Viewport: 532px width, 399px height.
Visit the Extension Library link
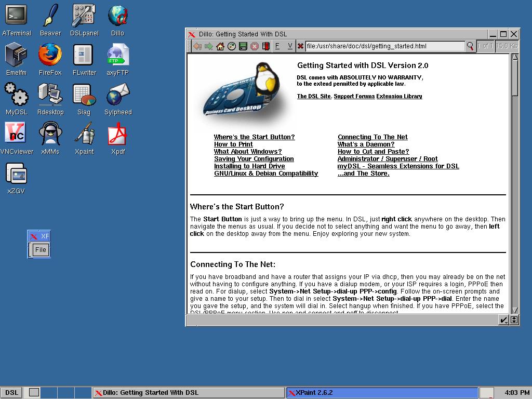point(399,96)
